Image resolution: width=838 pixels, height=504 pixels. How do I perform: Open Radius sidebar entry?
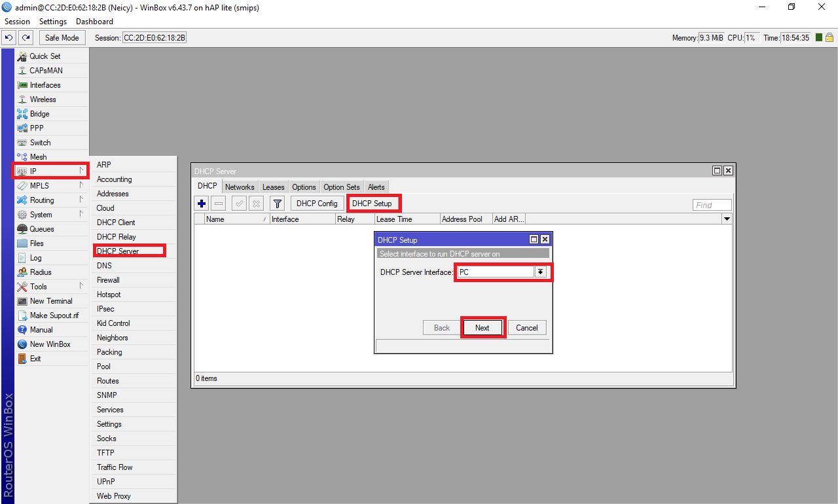(52, 272)
